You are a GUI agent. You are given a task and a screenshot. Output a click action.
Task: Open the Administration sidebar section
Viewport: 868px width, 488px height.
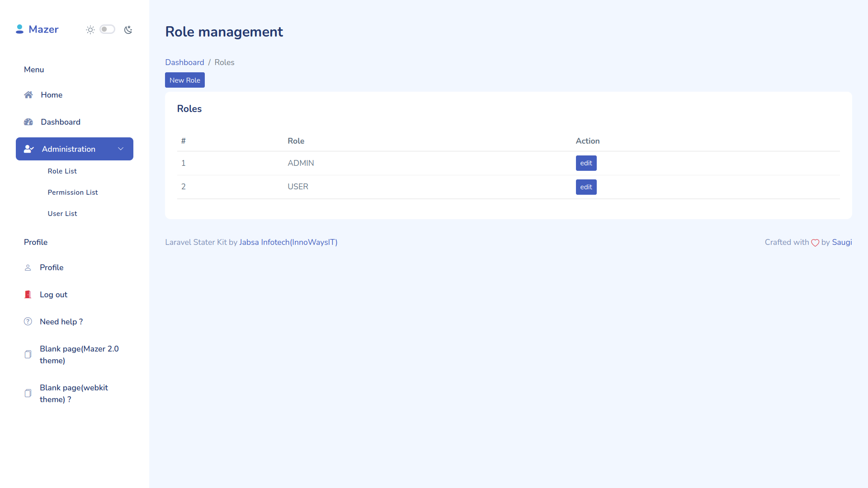[x=68, y=149]
